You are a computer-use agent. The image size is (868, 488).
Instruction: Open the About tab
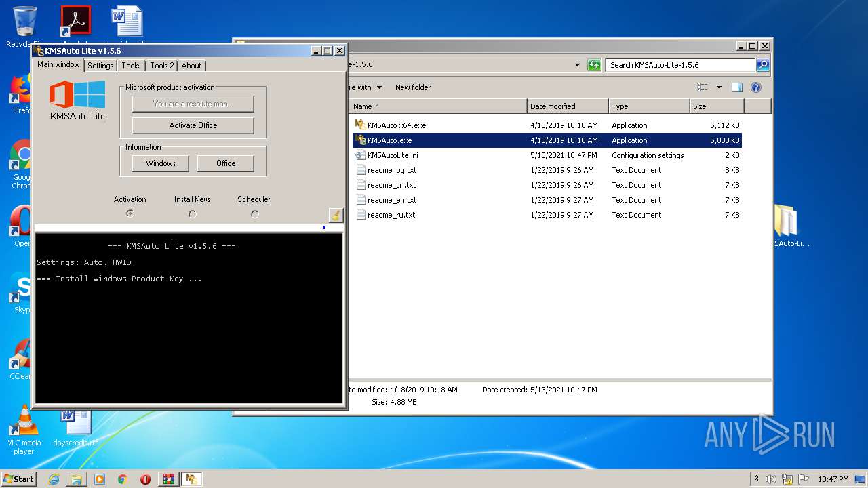(191, 66)
